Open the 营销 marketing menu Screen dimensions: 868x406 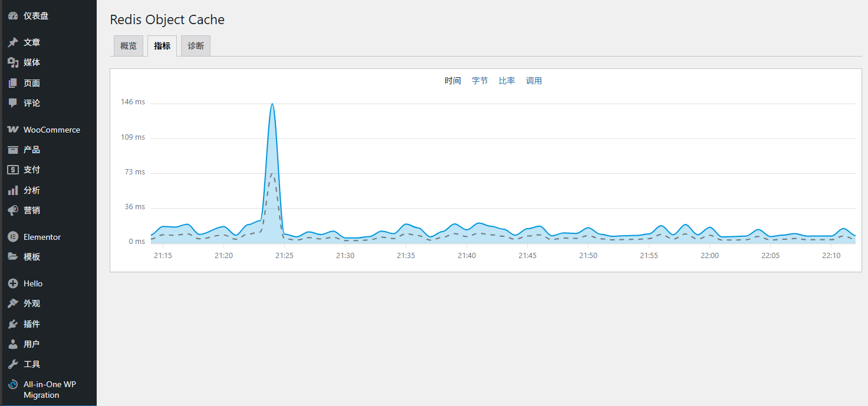[32, 210]
